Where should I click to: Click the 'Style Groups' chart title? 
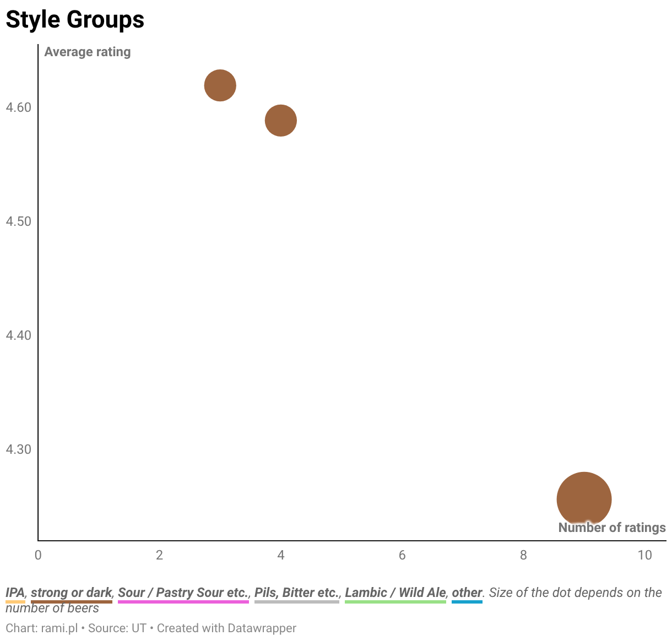pyautogui.click(x=75, y=20)
